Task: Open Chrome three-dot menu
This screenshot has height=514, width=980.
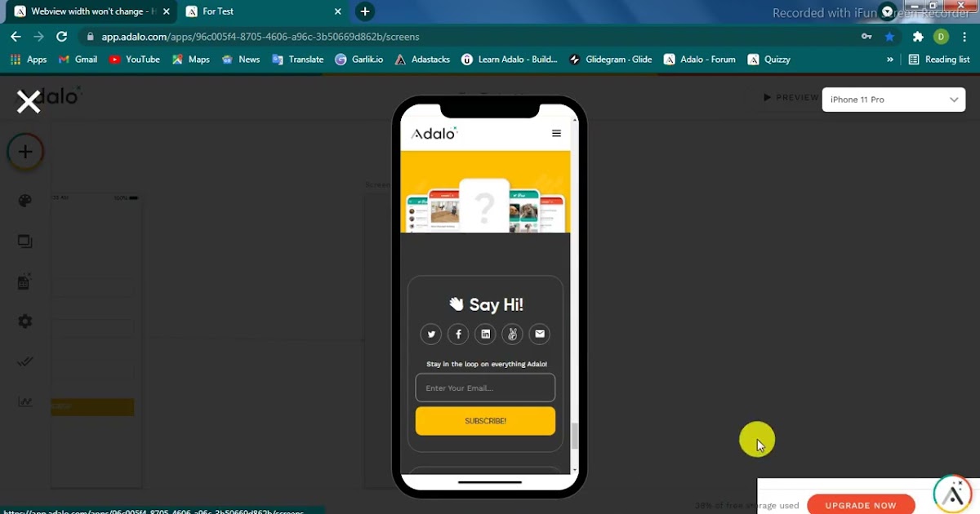Action: (964, 37)
